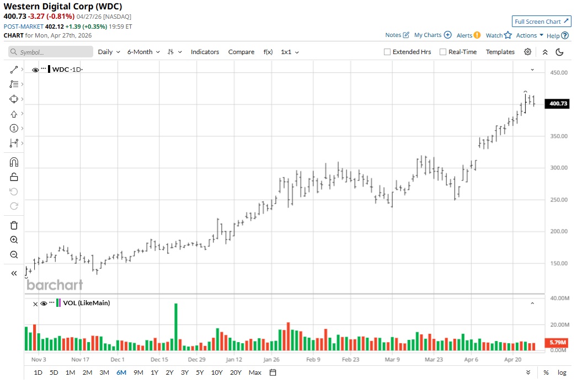Open the Indicators menu
The width and height of the screenshot is (588, 383).
pos(205,52)
